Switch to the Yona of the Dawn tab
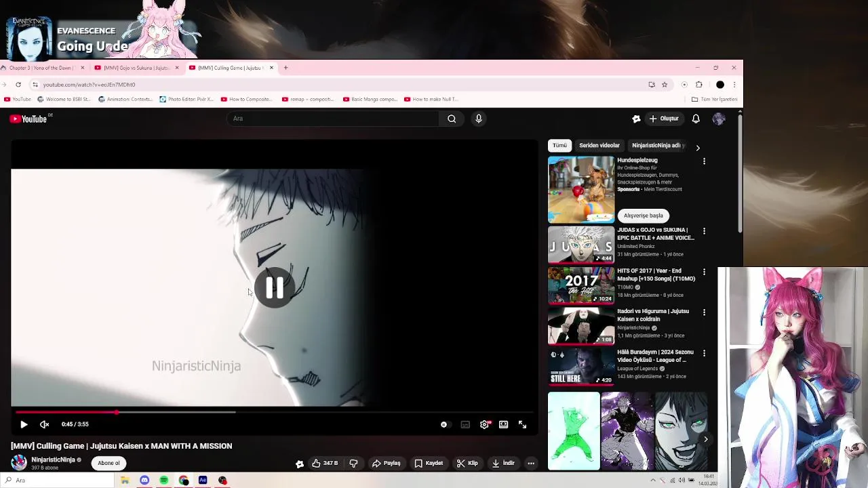The image size is (868, 488). (42, 68)
